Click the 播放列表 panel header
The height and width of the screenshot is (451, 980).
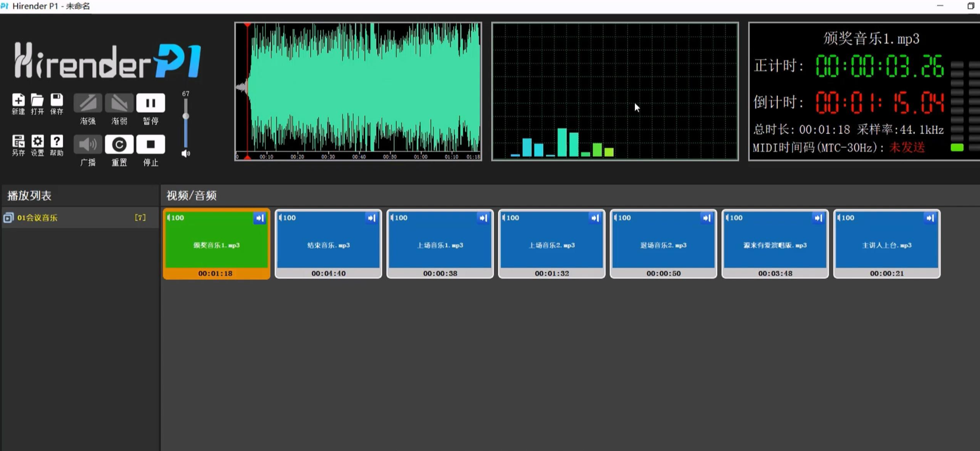29,196
